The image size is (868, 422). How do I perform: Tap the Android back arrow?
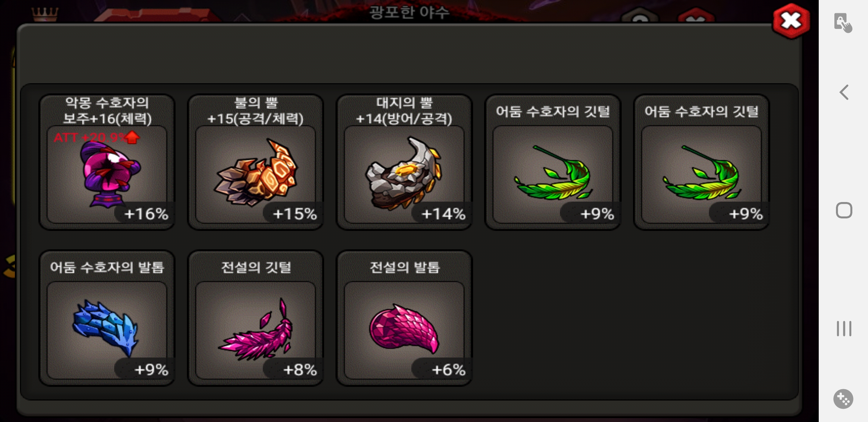pyautogui.click(x=844, y=92)
